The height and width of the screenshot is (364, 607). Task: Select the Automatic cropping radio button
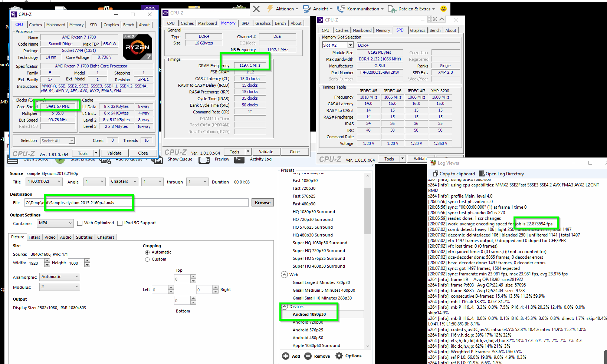coord(147,252)
